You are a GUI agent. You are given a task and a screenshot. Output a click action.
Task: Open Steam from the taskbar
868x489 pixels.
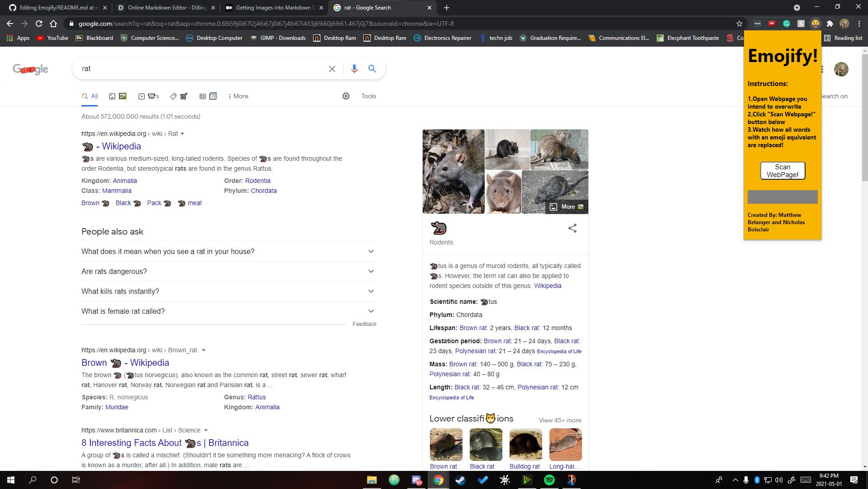point(460,480)
